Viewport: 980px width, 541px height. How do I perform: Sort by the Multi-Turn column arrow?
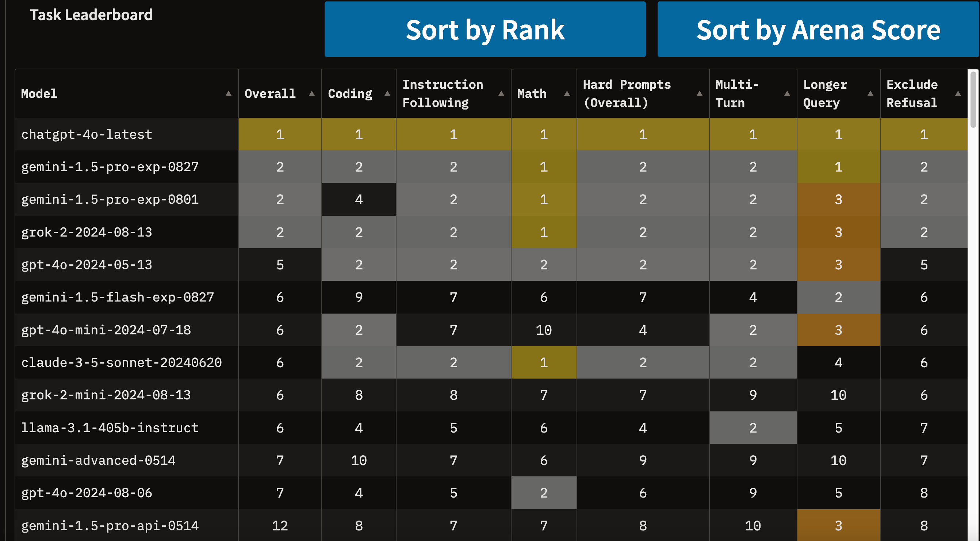click(787, 93)
